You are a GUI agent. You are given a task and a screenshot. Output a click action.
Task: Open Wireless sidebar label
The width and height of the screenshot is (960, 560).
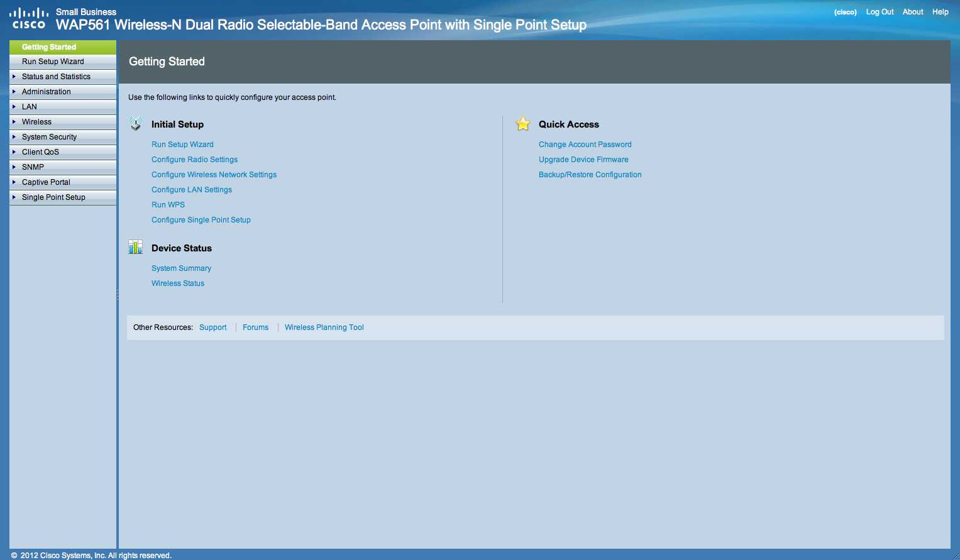(36, 122)
